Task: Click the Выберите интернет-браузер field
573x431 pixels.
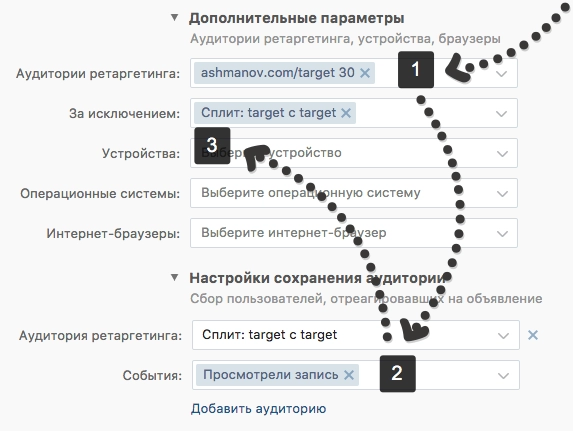Action: pyautogui.click(x=354, y=233)
